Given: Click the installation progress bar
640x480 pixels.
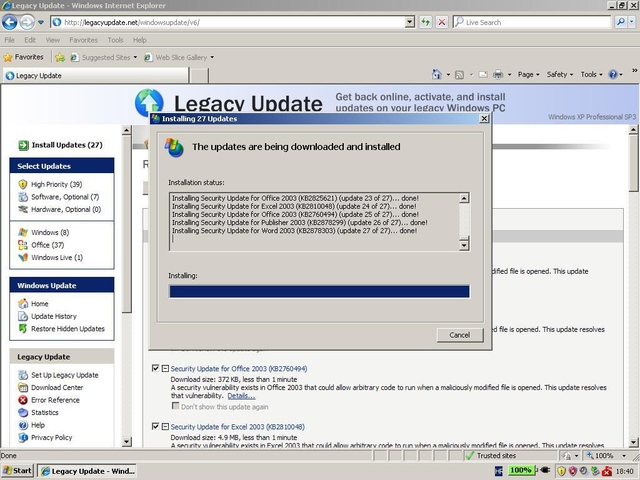Looking at the screenshot, I should [x=319, y=292].
